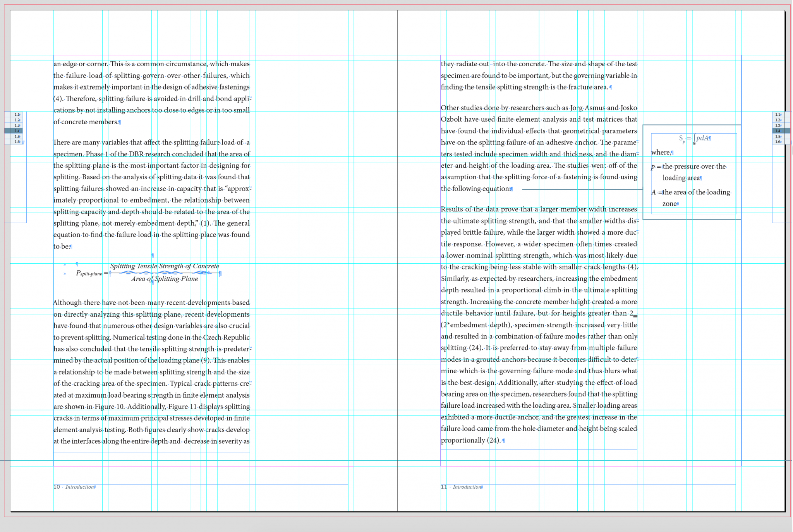The width and height of the screenshot is (793, 532).
Task: Select the highlighted 1.4 tab on left edge
Action: coord(17,131)
